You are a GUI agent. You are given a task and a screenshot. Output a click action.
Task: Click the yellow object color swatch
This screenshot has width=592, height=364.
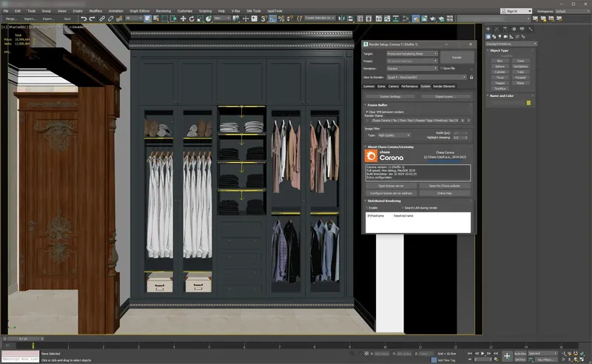pyautogui.click(x=528, y=103)
